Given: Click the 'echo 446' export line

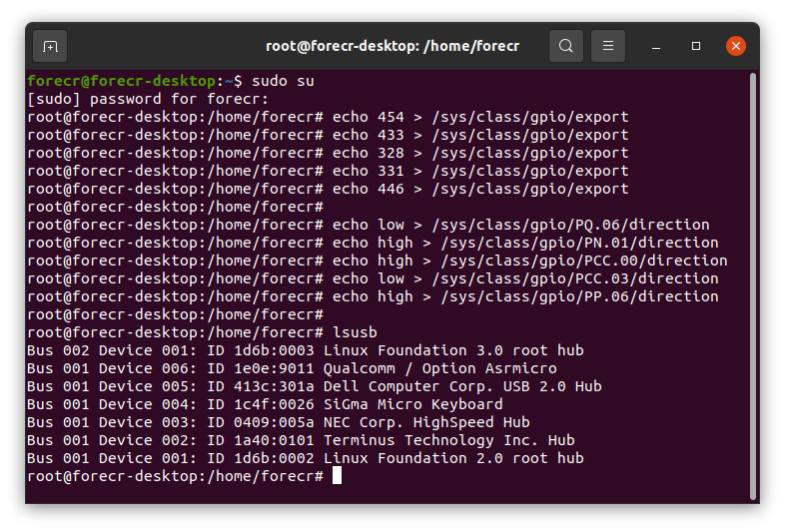Looking at the screenshot, I should 328,190.
